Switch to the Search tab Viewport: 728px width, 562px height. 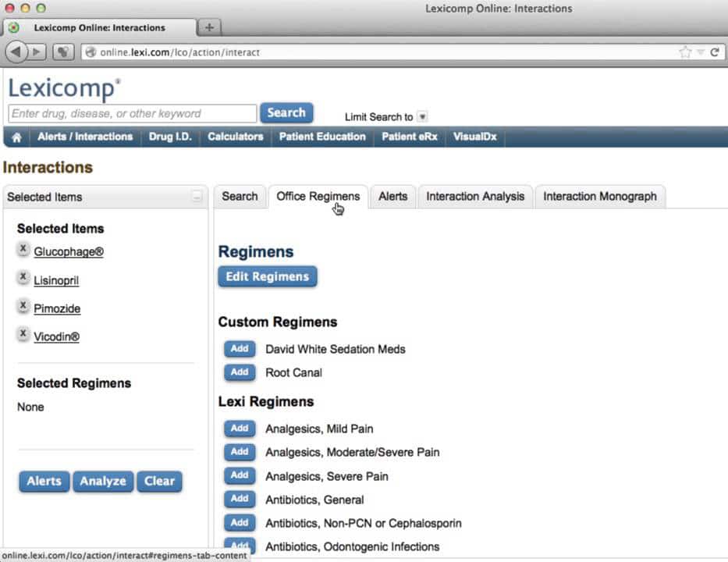[240, 197]
